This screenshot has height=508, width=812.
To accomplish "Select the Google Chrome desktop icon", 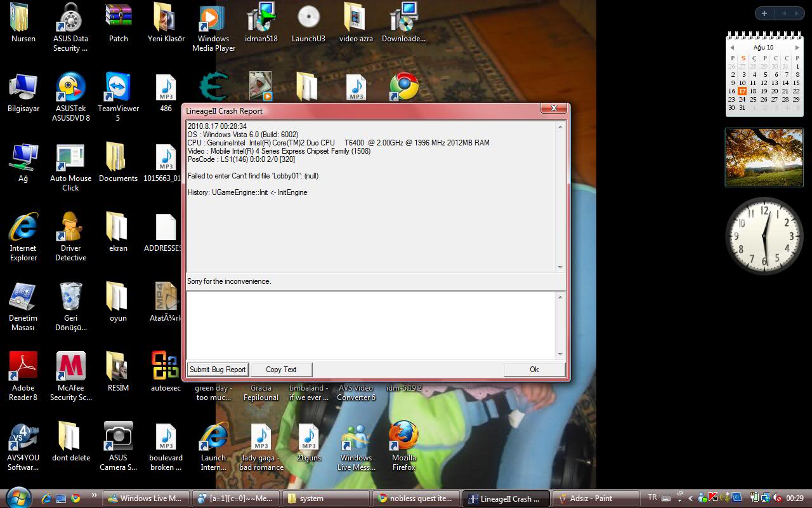I will tap(404, 87).
